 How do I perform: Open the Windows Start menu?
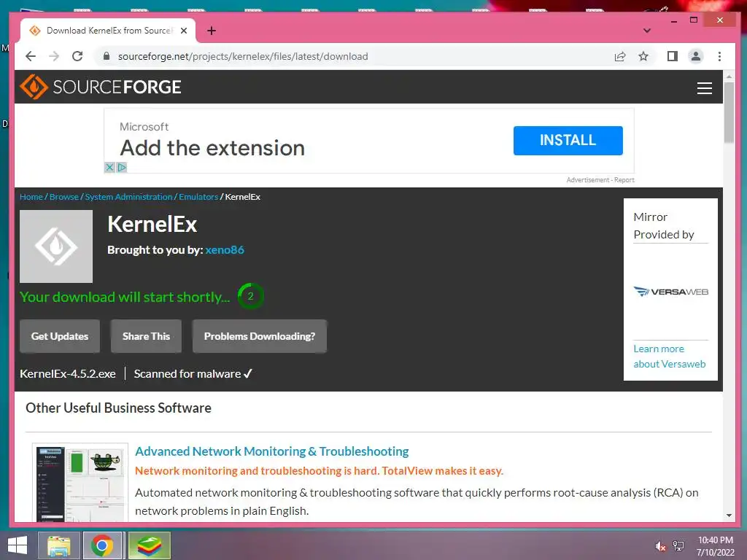18,545
